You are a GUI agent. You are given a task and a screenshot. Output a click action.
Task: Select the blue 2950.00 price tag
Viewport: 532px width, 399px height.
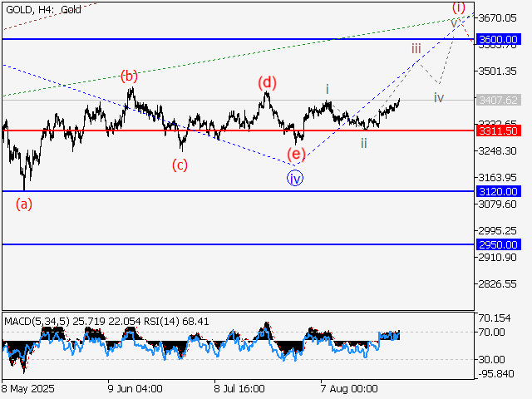pyautogui.click(x=499, y=244)
